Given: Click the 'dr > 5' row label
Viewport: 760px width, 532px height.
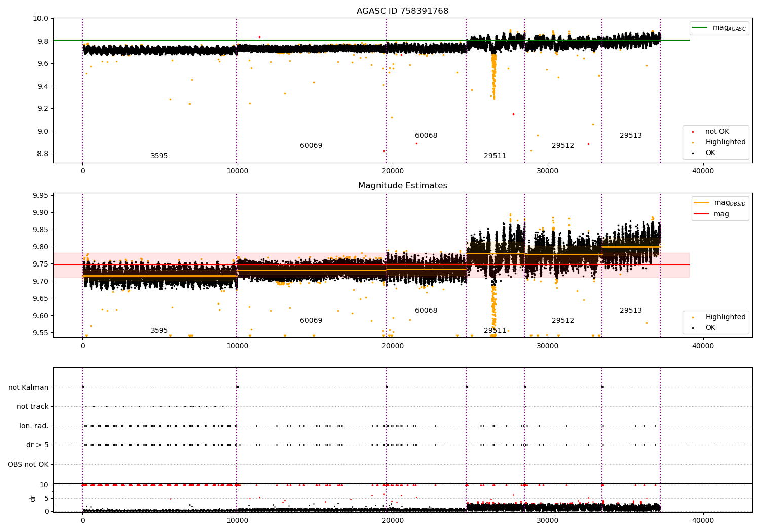Looking at the screenshot, I should tap(37, 445).
